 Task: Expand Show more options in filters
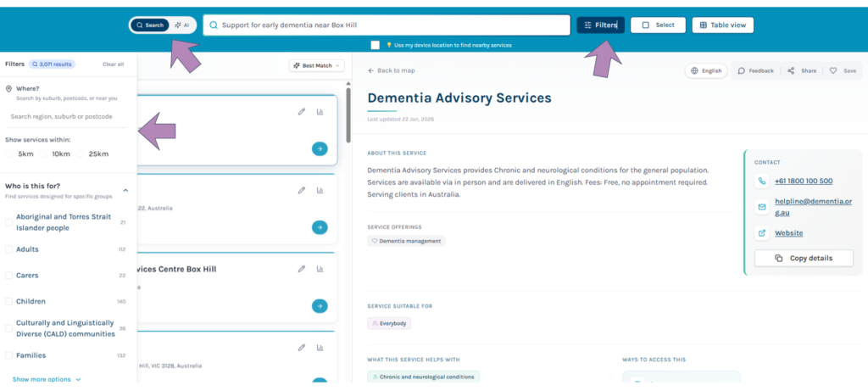coord(47,379)
